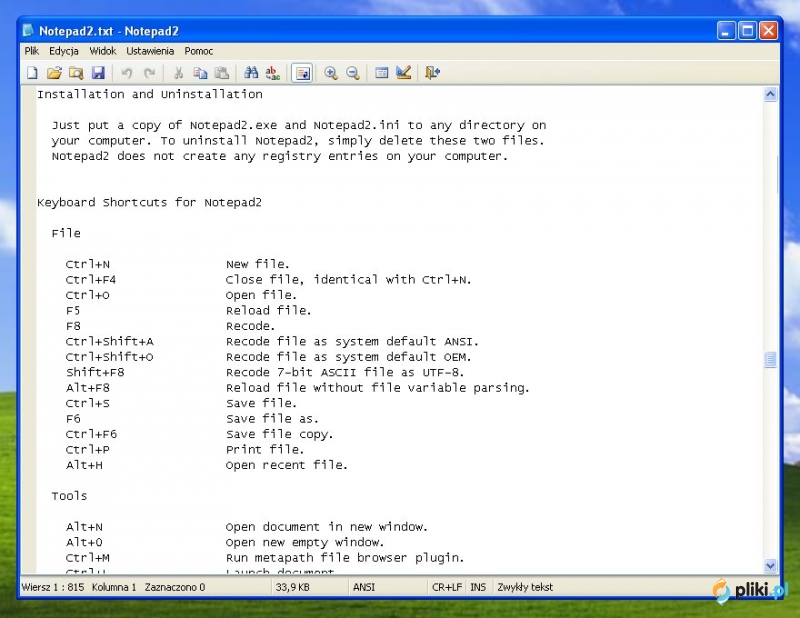800x618 pixels.
Task: Open the Pomoc menu
Action: (198, 51)
